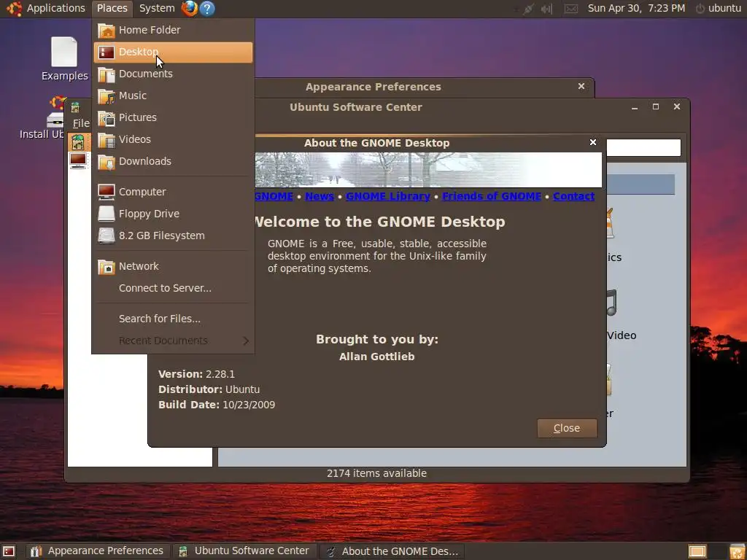Click the Sound & Video category icon
Screen dimensions: 747x560
[x=612, y=303]
